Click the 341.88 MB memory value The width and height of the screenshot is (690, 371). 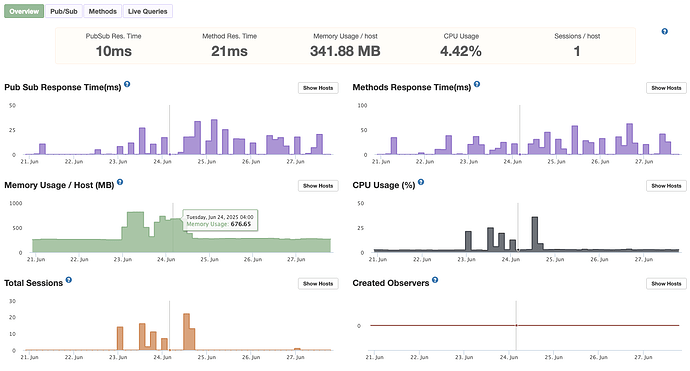[x=345, y=51]
